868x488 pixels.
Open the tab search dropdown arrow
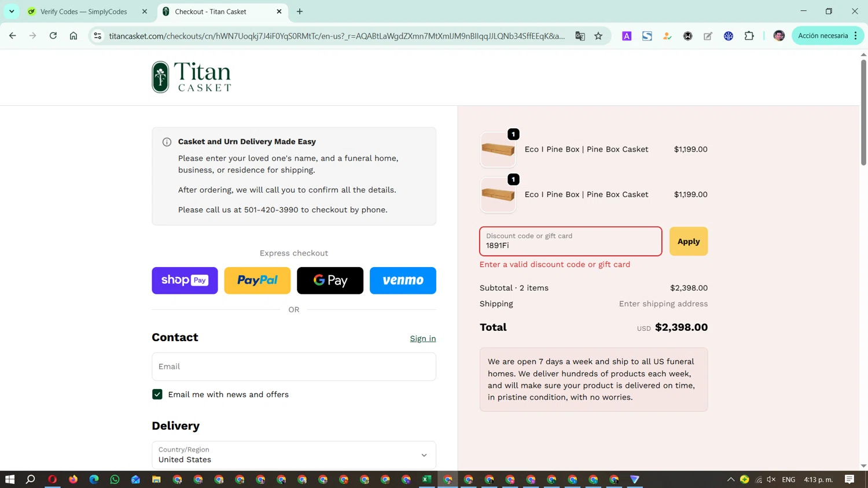(12, 12)
